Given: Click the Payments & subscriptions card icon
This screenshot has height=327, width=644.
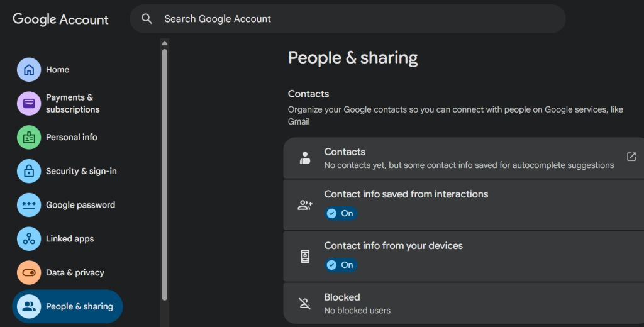Looking at the screenshot, I should pos(29,104).
